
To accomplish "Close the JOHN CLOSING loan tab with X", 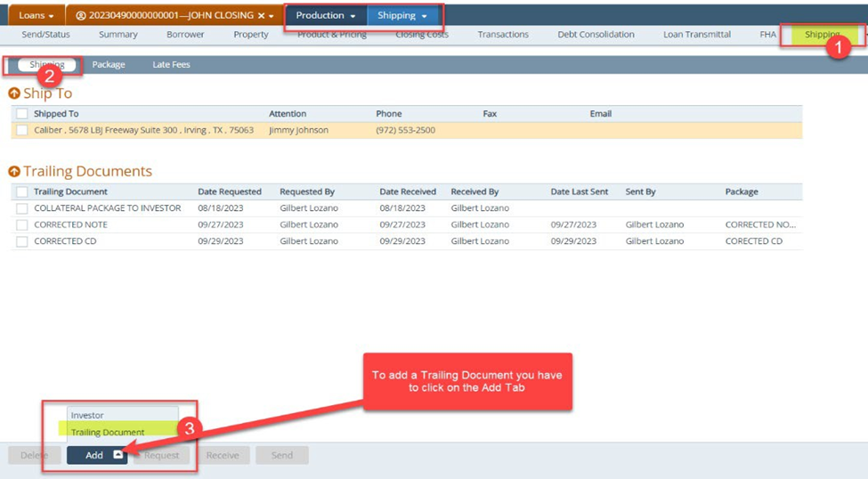I will point(261,15).
